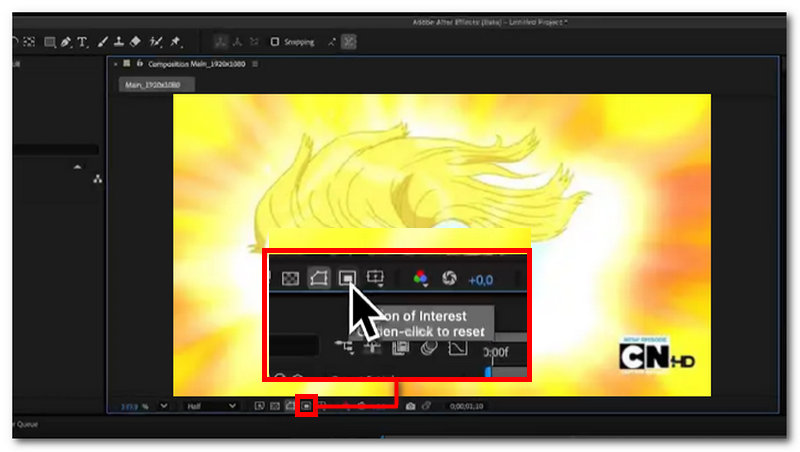
Task: Open the Render Queue tab
Action: click(26, 424)
